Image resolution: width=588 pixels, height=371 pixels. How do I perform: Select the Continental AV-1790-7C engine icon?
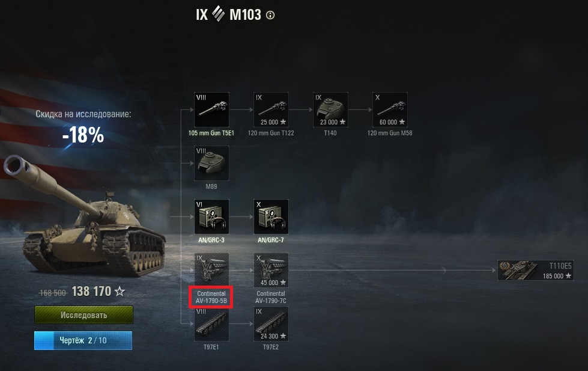click(x=271, y=271)
